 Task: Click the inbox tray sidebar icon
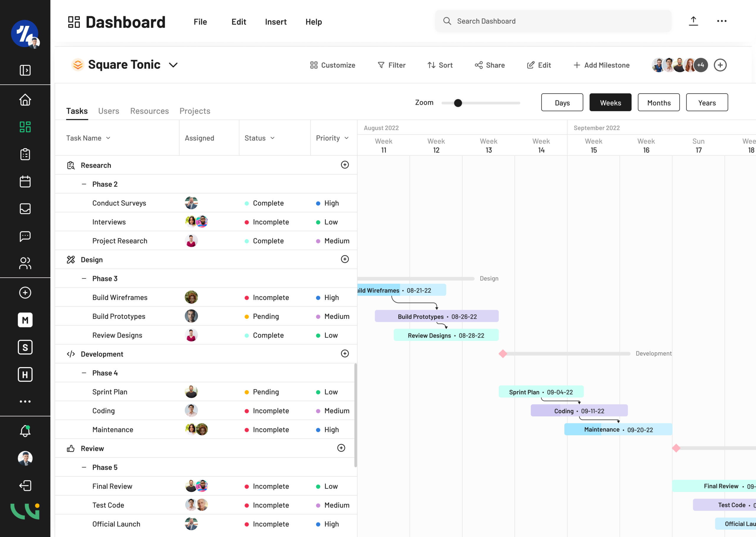click(25, 209)
